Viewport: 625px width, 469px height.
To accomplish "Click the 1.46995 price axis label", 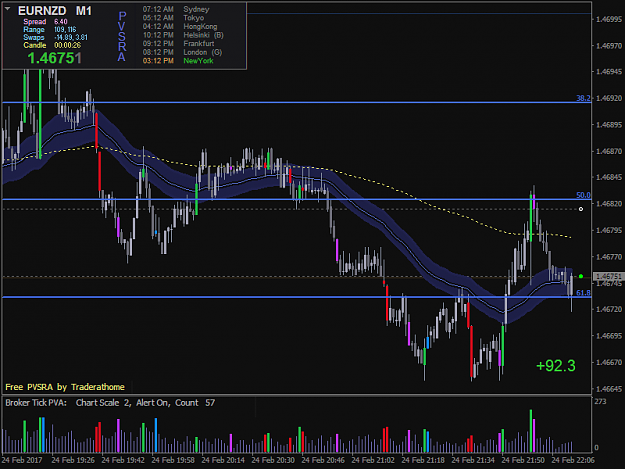I will coord(609,20).
